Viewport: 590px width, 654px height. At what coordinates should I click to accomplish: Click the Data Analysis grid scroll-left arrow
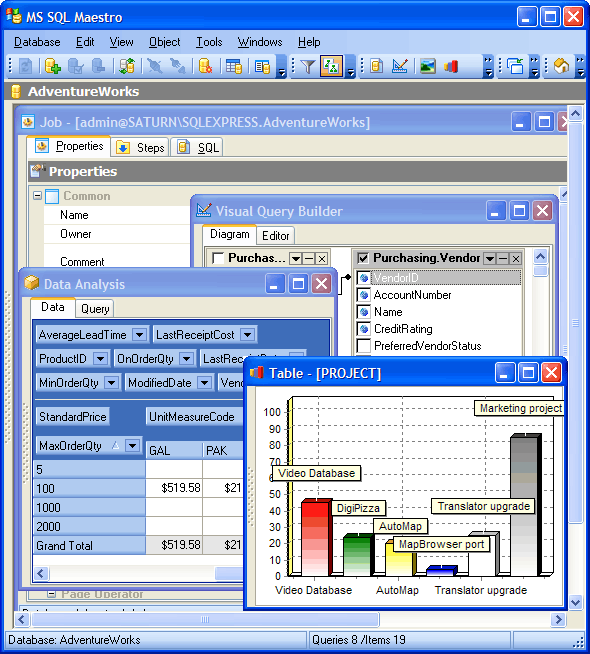point(41,574)
